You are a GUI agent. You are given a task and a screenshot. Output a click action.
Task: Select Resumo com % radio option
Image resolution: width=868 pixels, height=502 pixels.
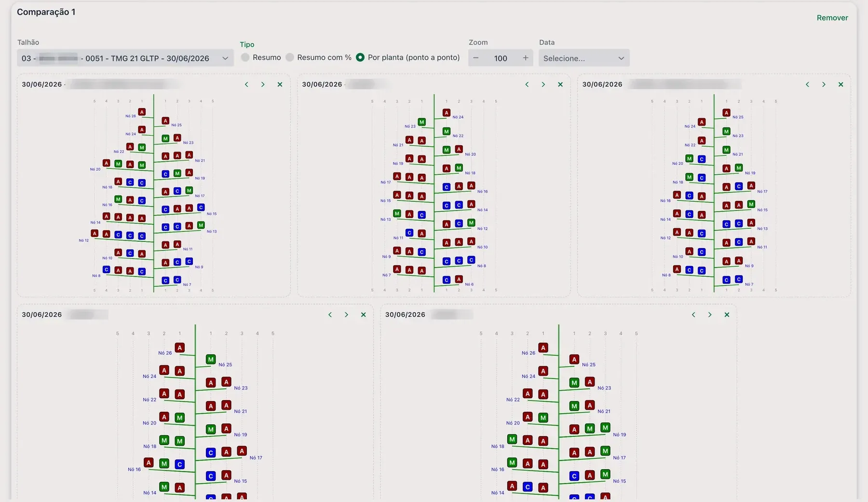pos(290,57)
